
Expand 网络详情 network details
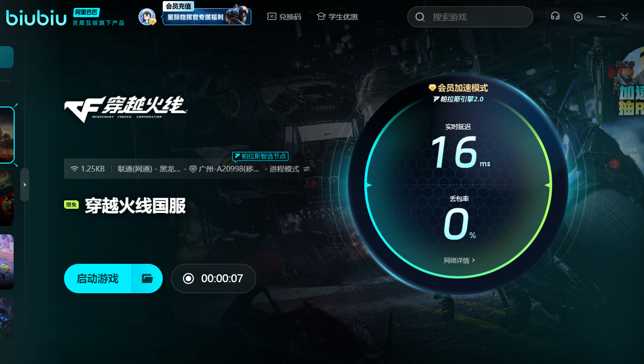(x=459, y=260)
